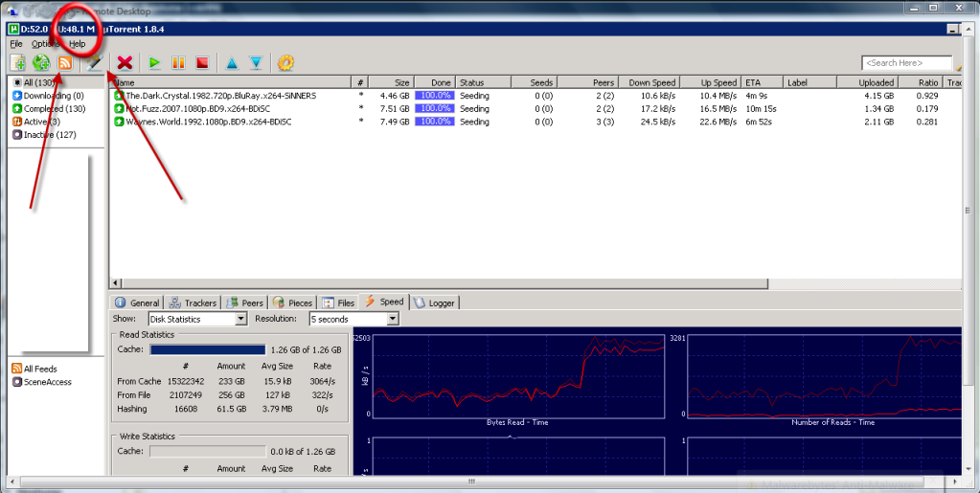The image size is (980, 493).
Task: Sort by the Size column header
Action: 390,82
